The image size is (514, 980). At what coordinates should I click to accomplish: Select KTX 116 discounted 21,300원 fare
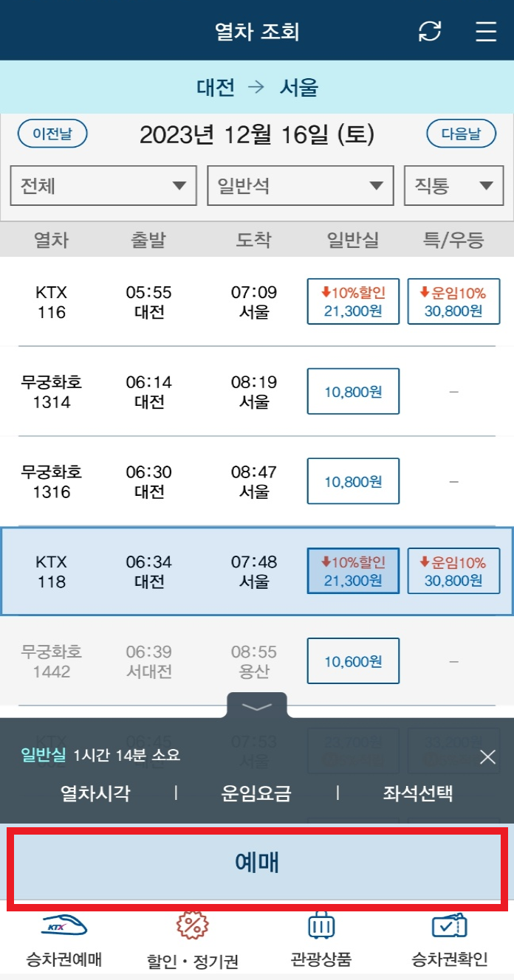coord(353,301)
